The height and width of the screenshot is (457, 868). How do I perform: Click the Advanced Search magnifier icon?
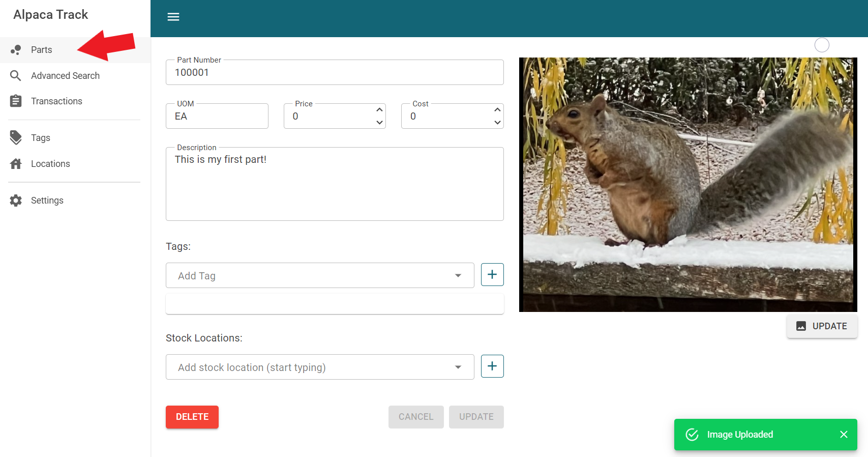click(16, 76)
